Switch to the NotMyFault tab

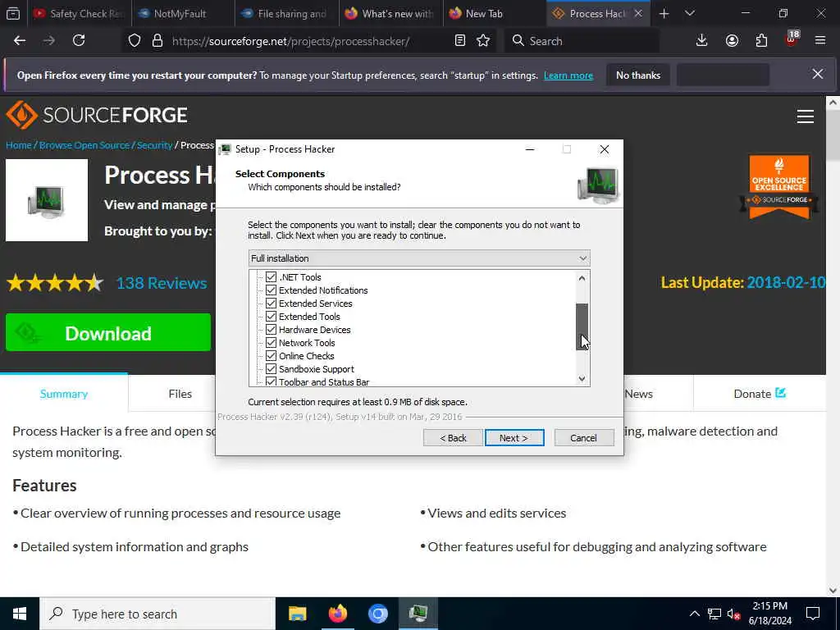point(182,13)
